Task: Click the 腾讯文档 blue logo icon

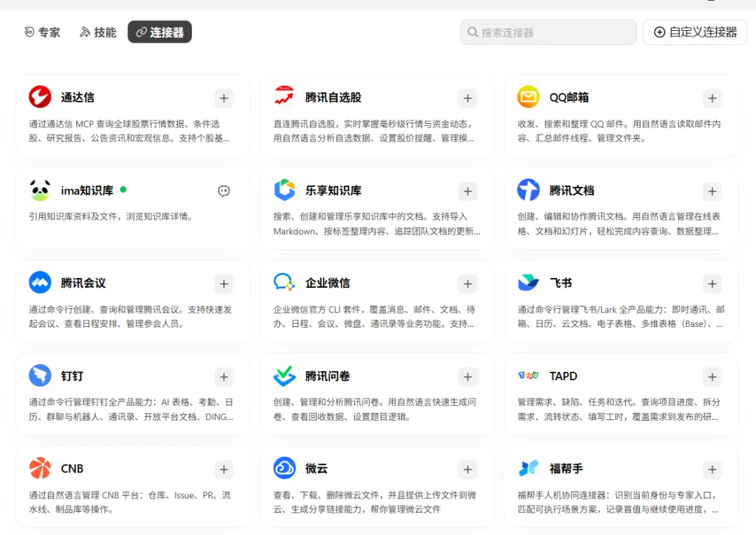Action: [x=528, y=190]
